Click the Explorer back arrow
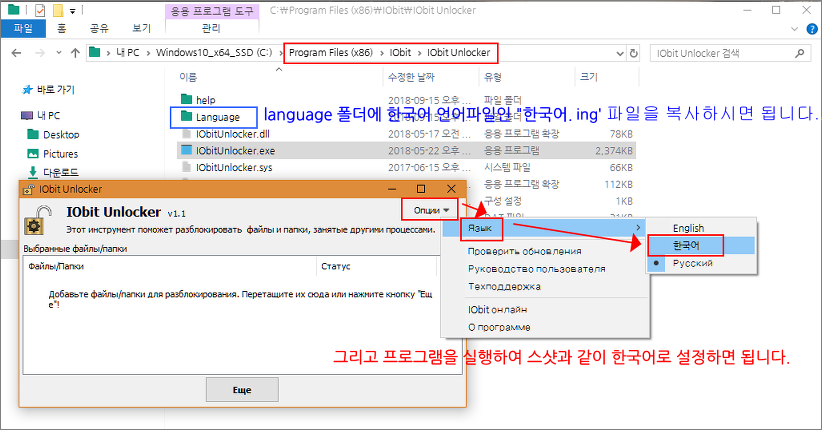This screenshot has height=430, width=822. pos(16,53)
